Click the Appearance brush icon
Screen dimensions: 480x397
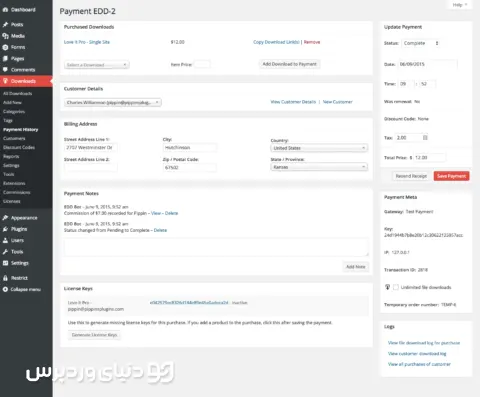(5, 218)
